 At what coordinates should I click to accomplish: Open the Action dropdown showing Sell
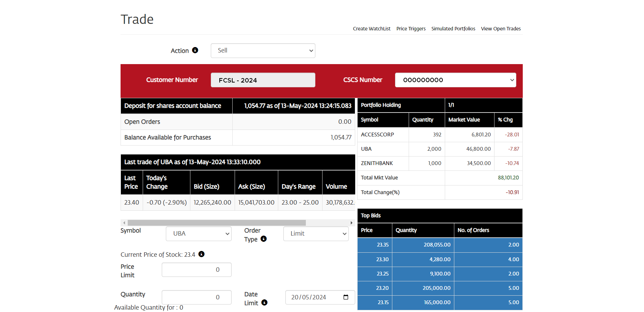[x=263, y=50]
